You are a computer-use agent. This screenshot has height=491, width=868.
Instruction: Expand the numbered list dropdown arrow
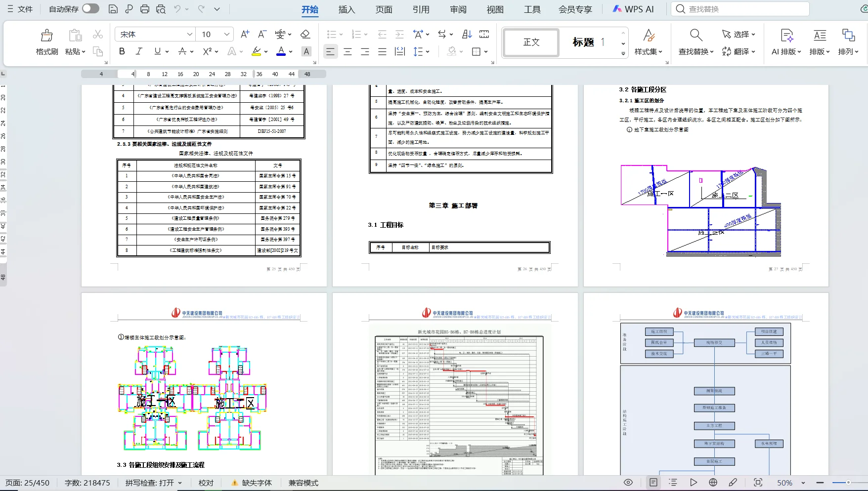(366, 34)
